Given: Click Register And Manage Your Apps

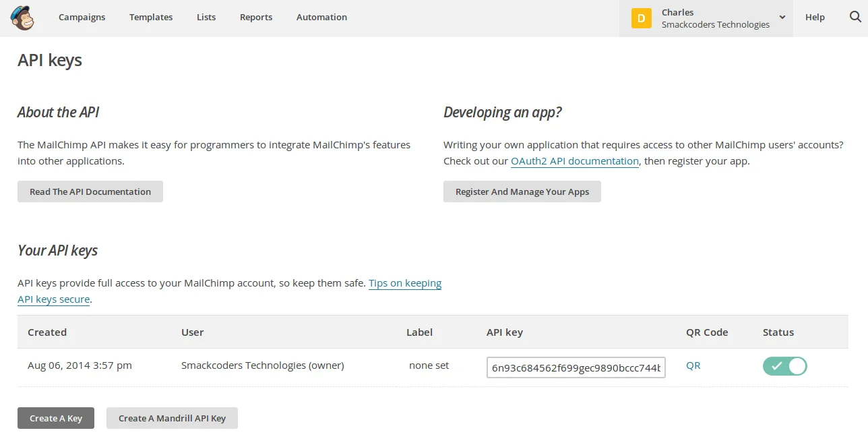Looking at the screenshot, I should [x=522, y=191].
